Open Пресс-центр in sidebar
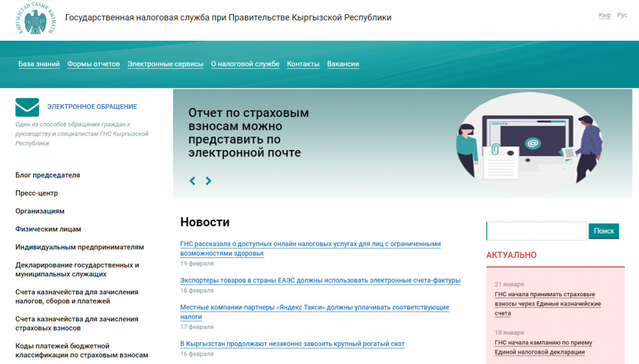 click(x=36, y=193)
